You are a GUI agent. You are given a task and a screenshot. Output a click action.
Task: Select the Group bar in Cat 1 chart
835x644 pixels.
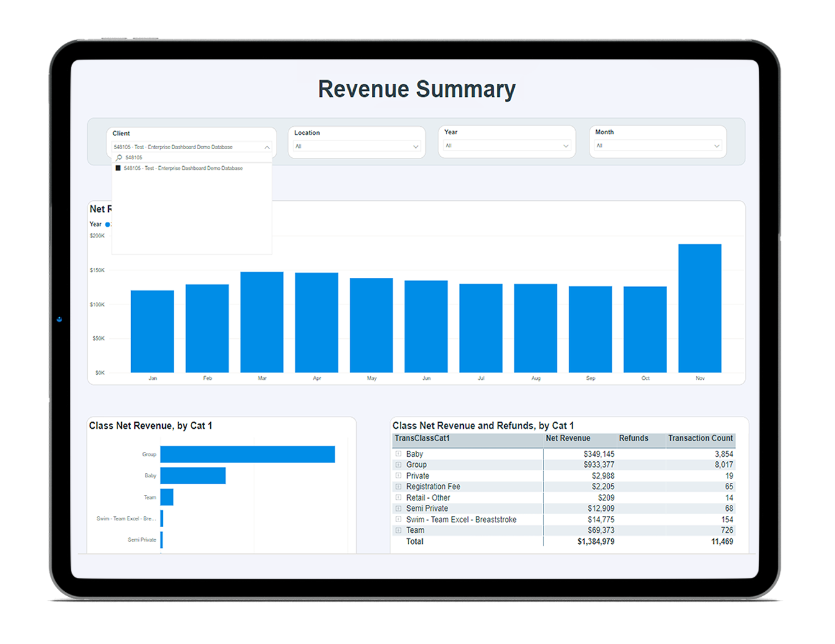(247, 454)
